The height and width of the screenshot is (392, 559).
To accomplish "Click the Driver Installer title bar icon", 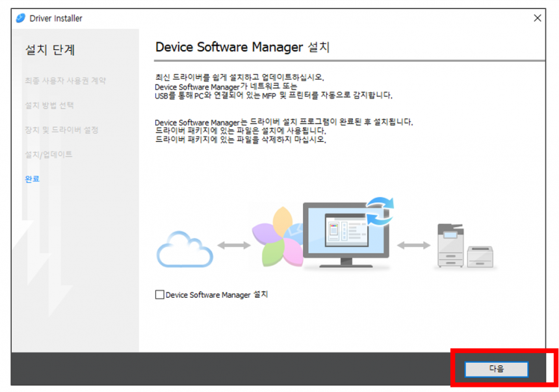I will pyautogui.click(x=21, y=18).
